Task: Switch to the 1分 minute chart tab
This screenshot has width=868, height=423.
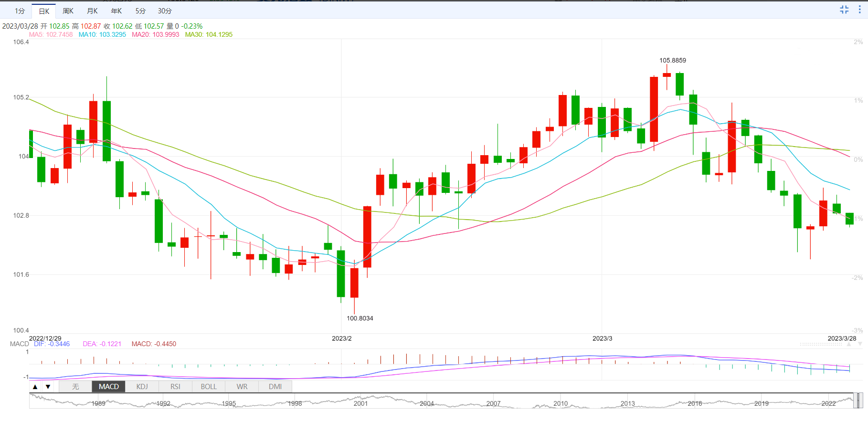Action: (20, 11)
